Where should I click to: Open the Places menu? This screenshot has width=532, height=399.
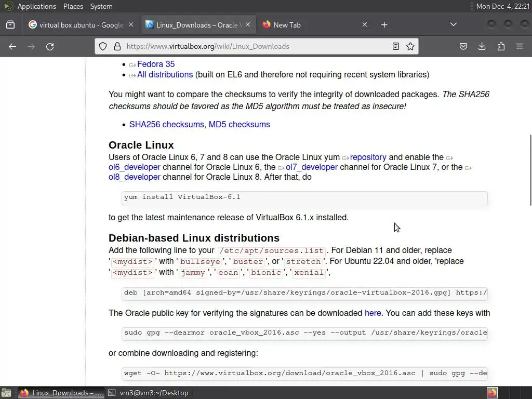coord(73,6)
